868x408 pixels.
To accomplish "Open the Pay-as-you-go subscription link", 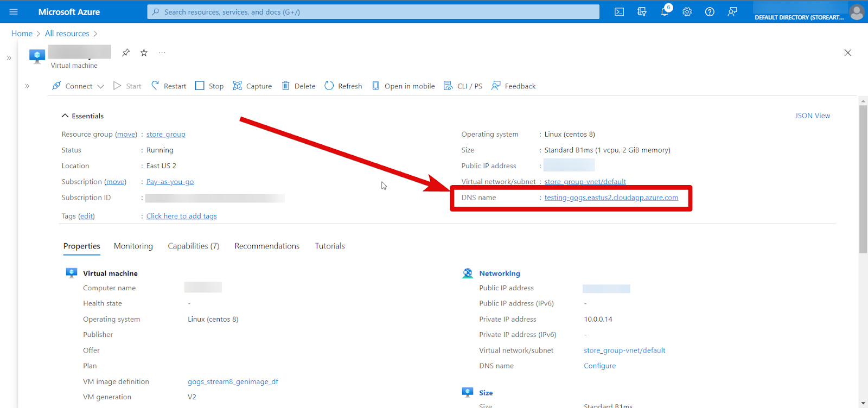I will click(x=170, y=182).
